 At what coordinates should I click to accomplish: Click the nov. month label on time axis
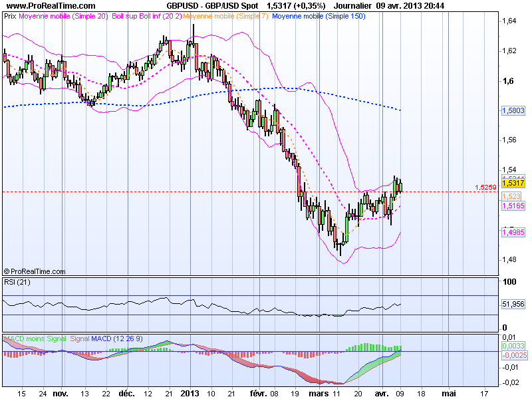61,394
